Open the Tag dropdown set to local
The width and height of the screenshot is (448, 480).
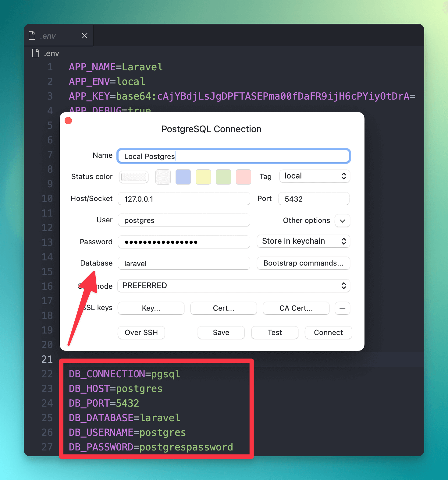[x=315, y=176]
